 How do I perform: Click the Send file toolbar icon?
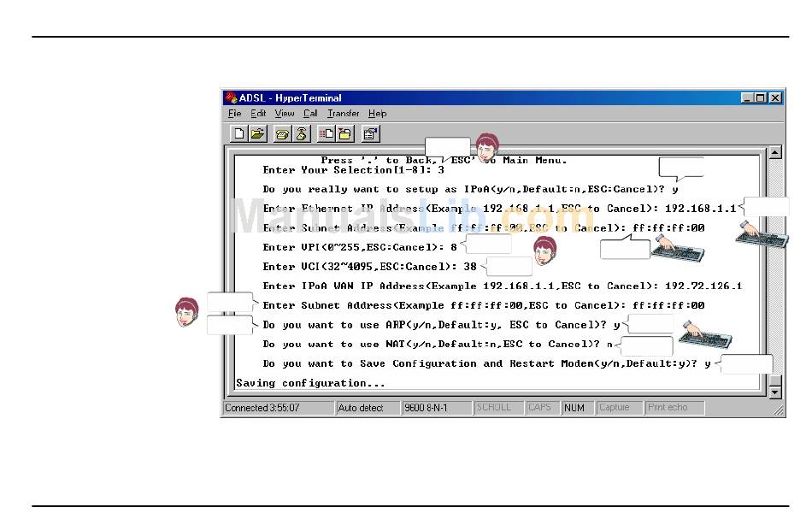327,133
